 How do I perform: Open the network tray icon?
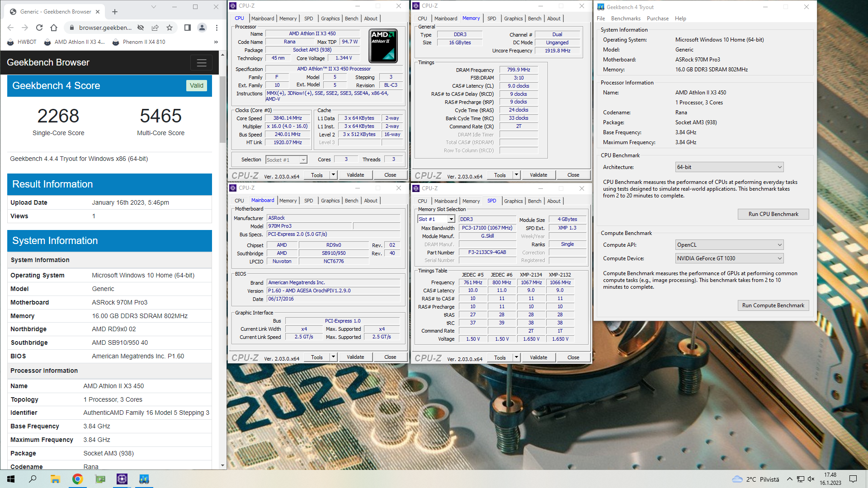(x=800, y=479)
